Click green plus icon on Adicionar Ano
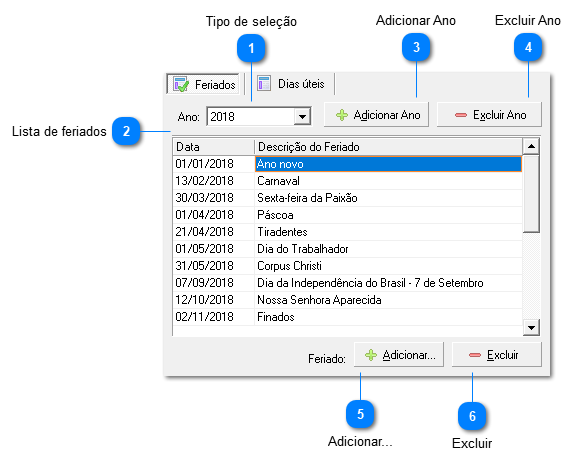 tap(342, 115)
